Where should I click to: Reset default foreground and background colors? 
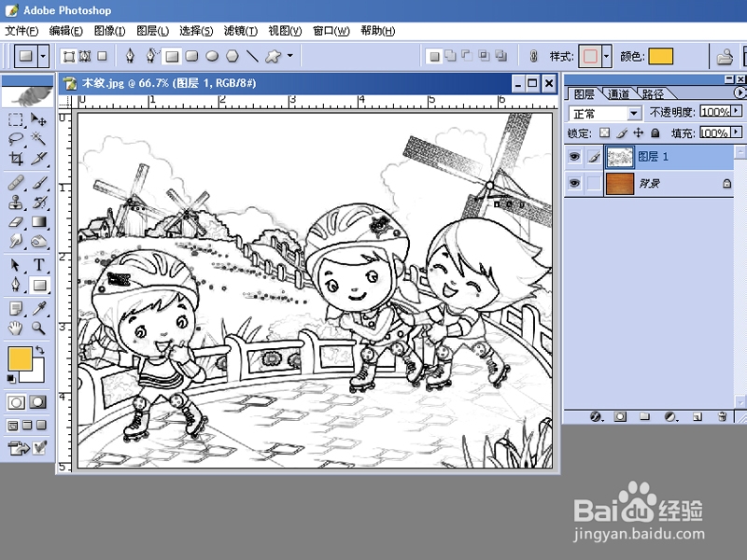coord(11,379)
